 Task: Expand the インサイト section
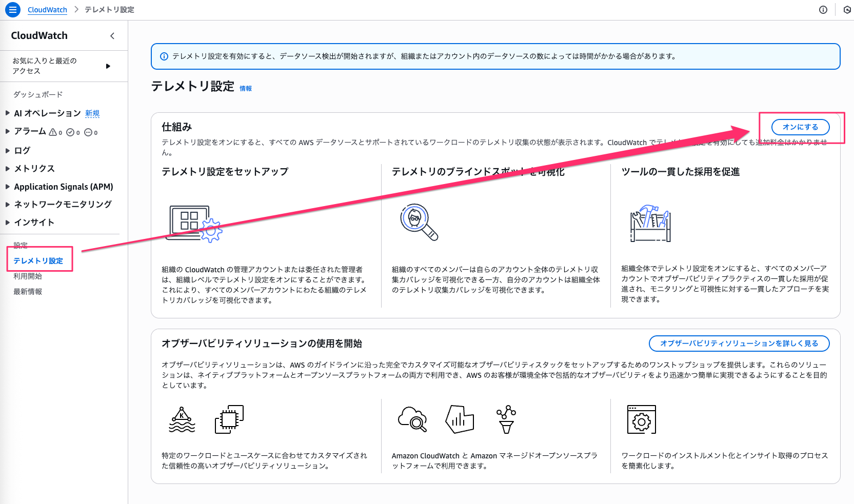8,222
